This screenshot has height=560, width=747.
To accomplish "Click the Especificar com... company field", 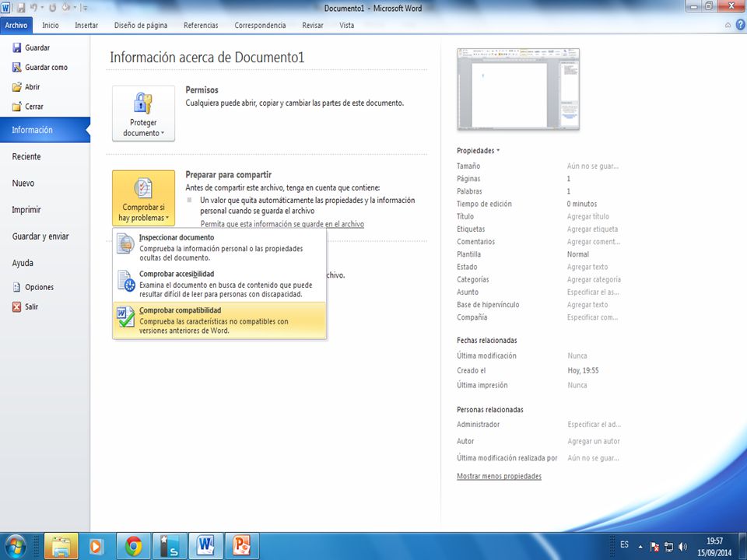I will click(592, 317).
